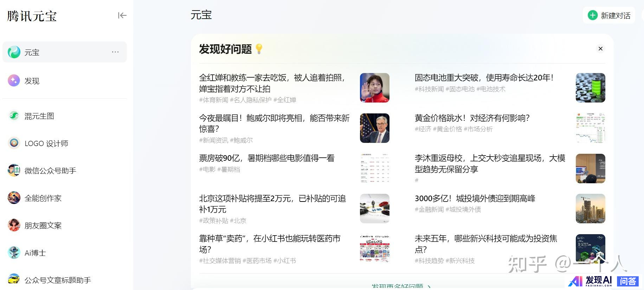This screenshot has height=290, width=644.
Task: Open the 全红婵和教练一家去吃饭 question
Action: (272, 83)
